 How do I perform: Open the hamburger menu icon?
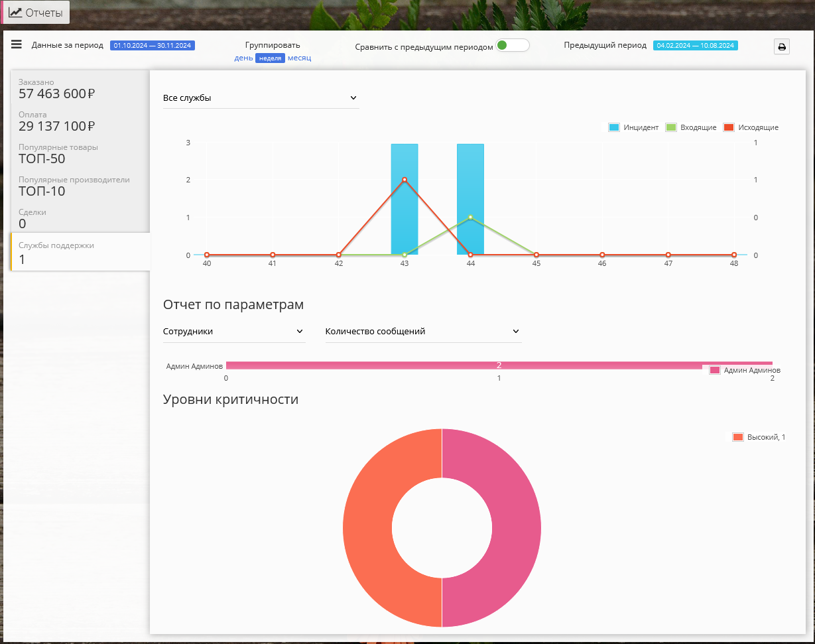tap(17, 44)
